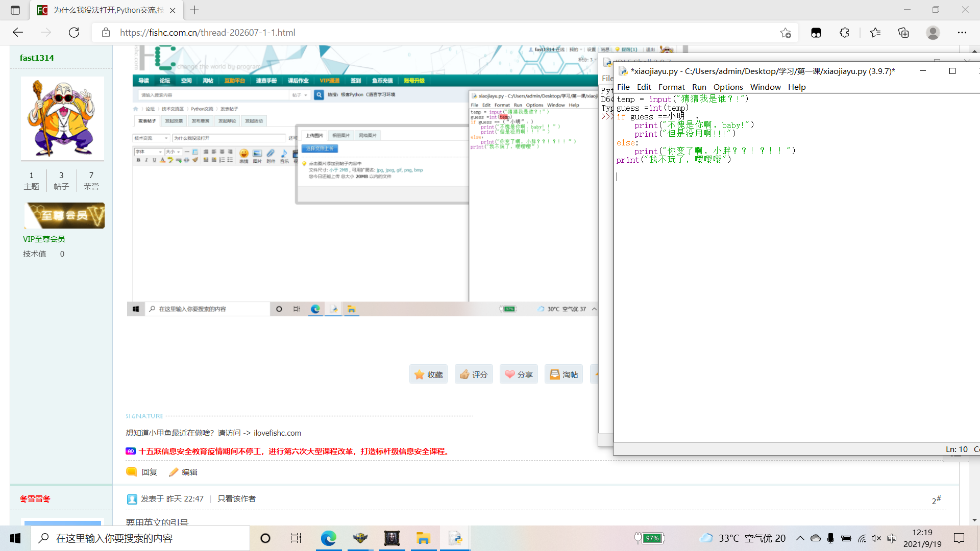Open the tab actions menu icon
The width and height of the screenshot is (980, 551).
coord(15,10)
